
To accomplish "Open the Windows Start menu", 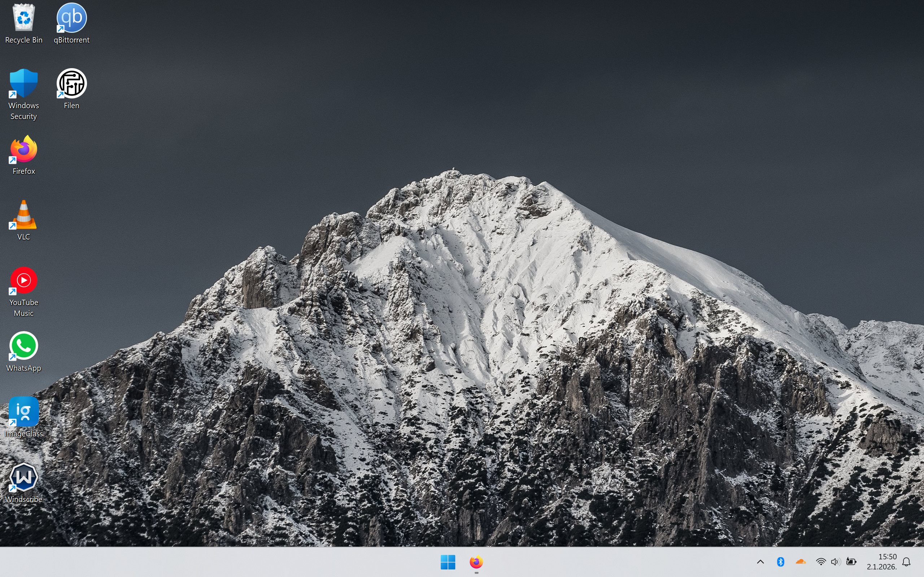I will click(448, 562).
